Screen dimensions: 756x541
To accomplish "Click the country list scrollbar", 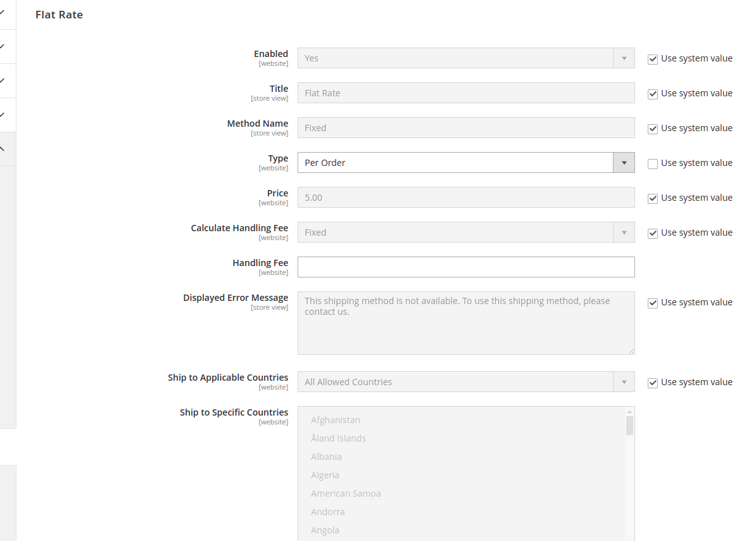I will pos(629,424).
